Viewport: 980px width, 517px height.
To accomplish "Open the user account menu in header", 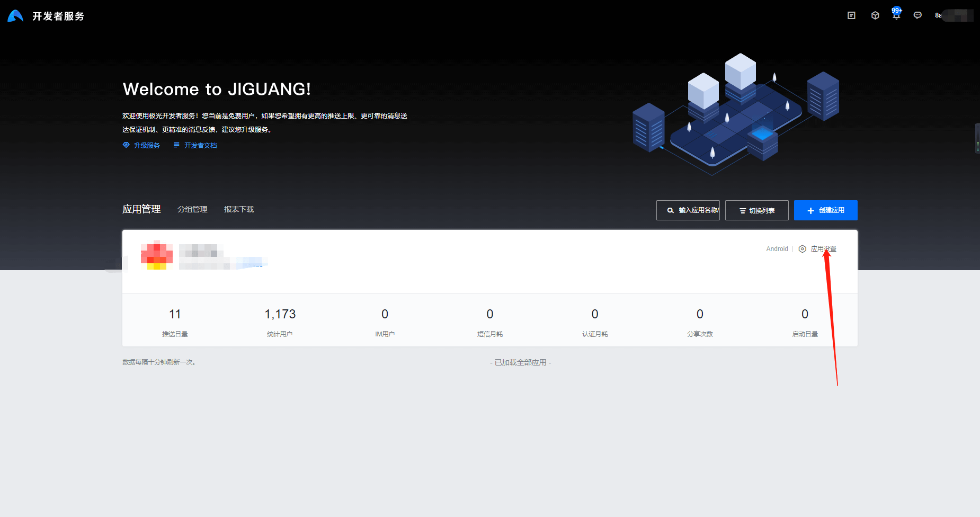I will coord(954,15).
